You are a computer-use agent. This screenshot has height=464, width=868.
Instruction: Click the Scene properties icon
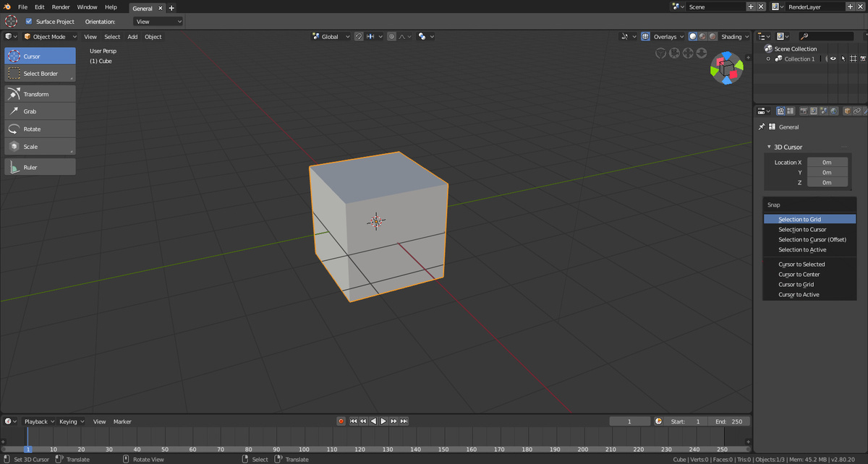pos(824,111)
